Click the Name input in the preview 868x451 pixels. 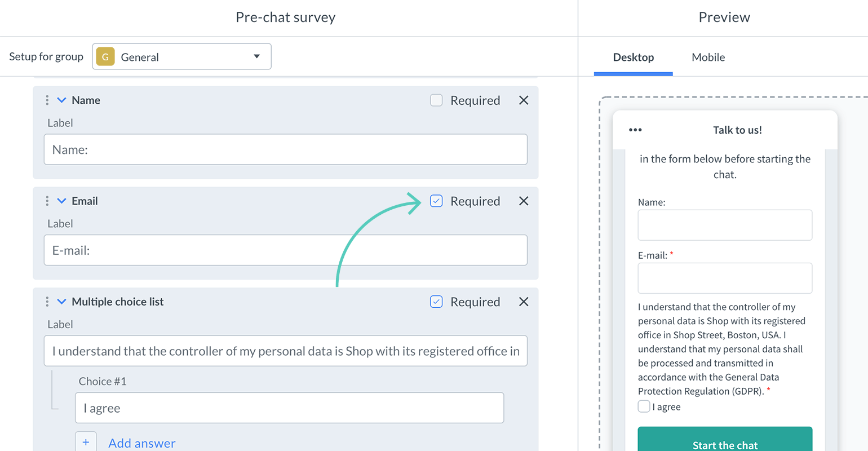725,225
